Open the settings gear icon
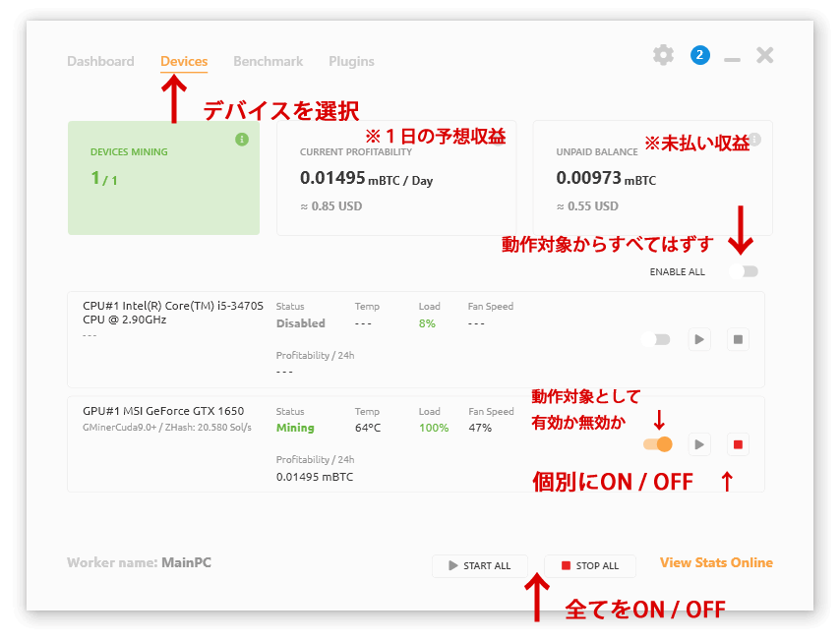 (664, 55)
